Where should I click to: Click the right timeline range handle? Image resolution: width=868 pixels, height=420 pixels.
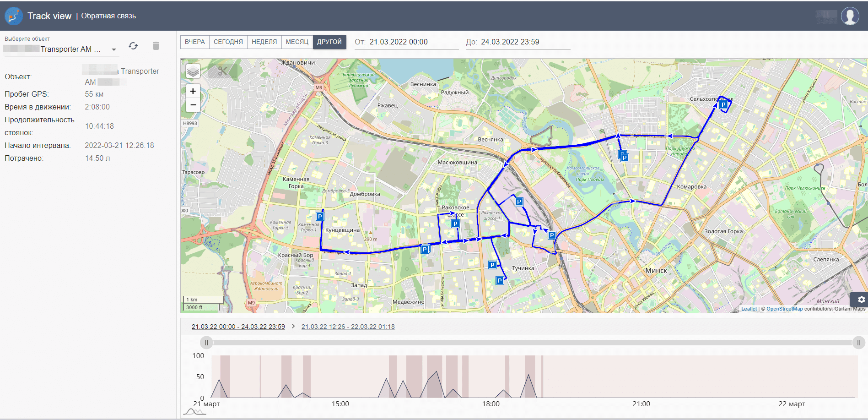click(x=858, y=343)
